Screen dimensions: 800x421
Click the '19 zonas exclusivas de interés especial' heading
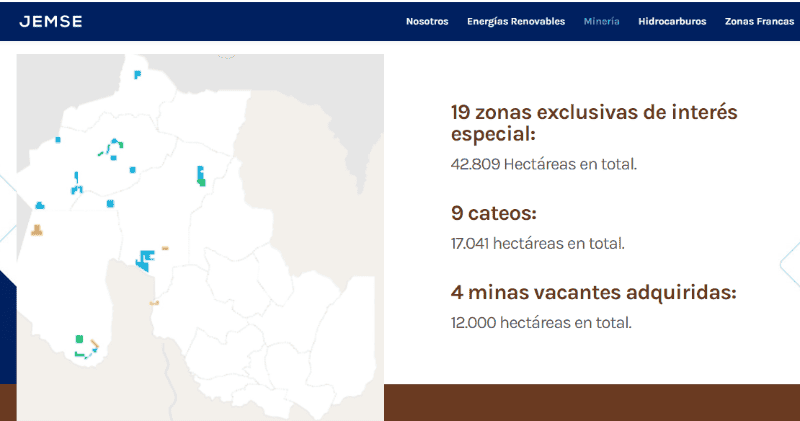593,123
